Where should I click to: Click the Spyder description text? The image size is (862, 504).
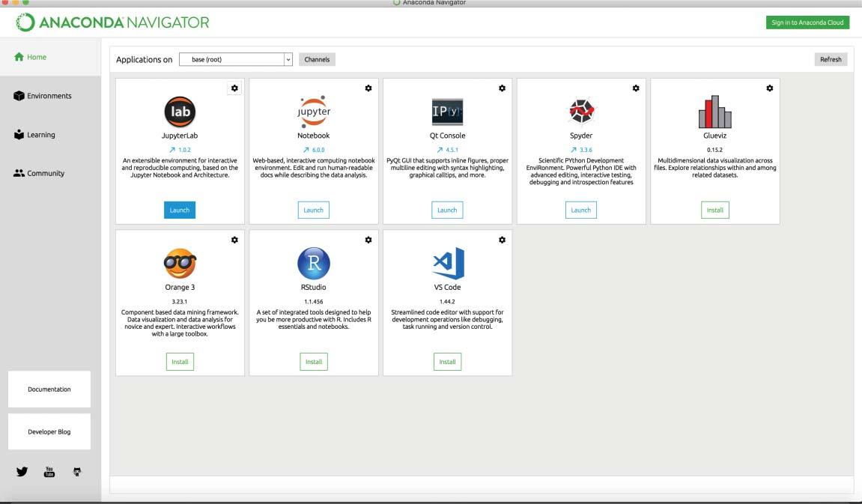pyautogui.click(x=581, y=171)
